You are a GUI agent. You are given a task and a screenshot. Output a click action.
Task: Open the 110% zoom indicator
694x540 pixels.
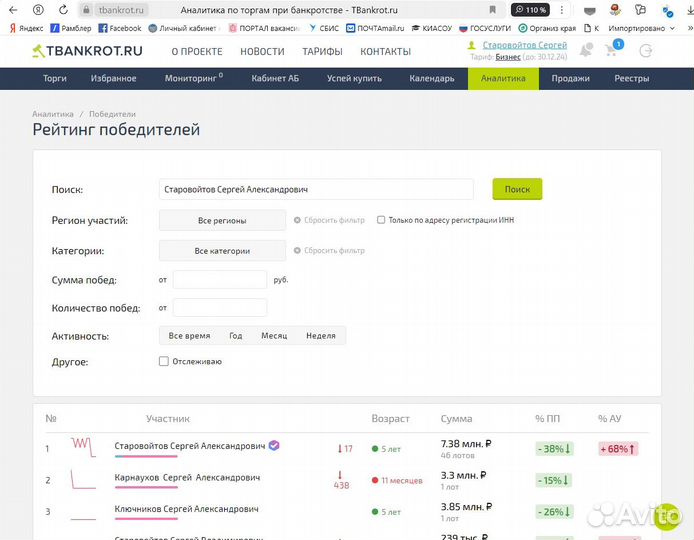tap(530, 10)
